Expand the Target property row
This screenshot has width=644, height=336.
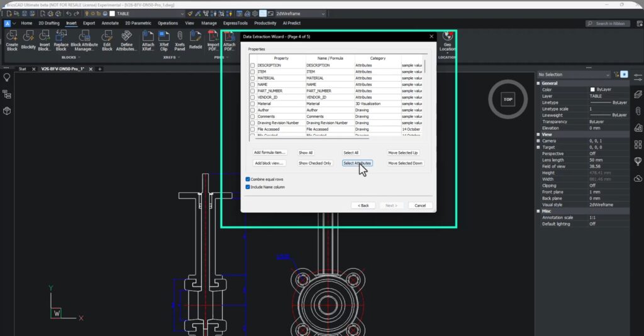(x=538, y=148)
